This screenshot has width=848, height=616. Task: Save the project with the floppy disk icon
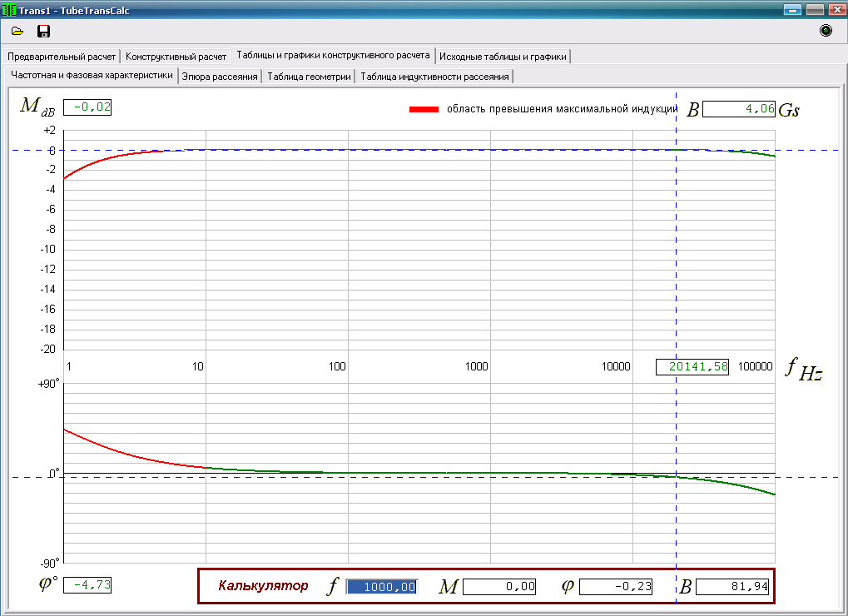tap(43, 32)
